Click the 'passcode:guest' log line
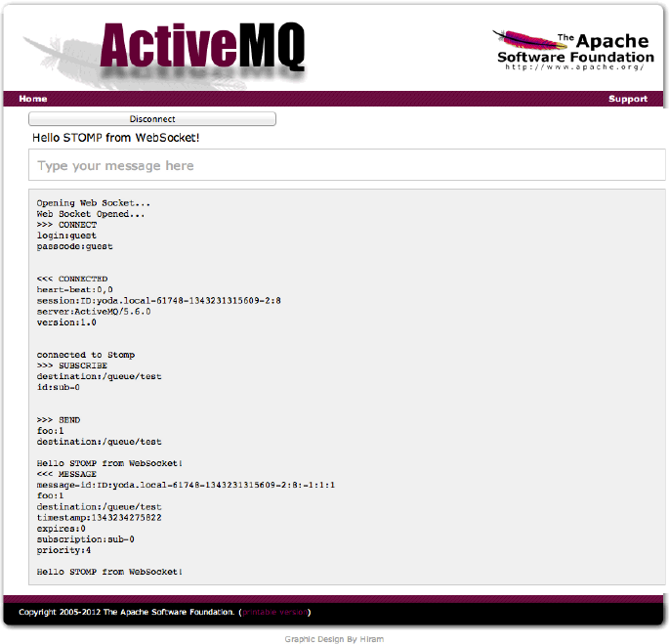The width and height of the screenshot is (669, 644). [74, 246]
